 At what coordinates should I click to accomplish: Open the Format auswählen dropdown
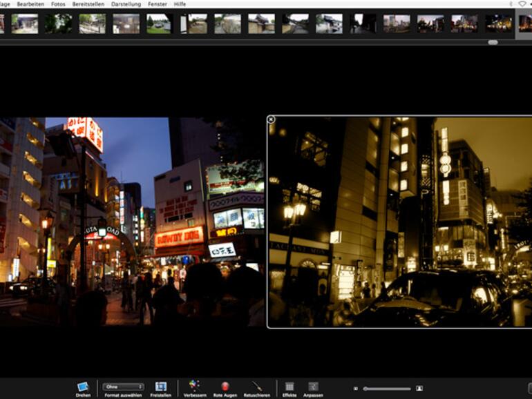pos(124,387)
